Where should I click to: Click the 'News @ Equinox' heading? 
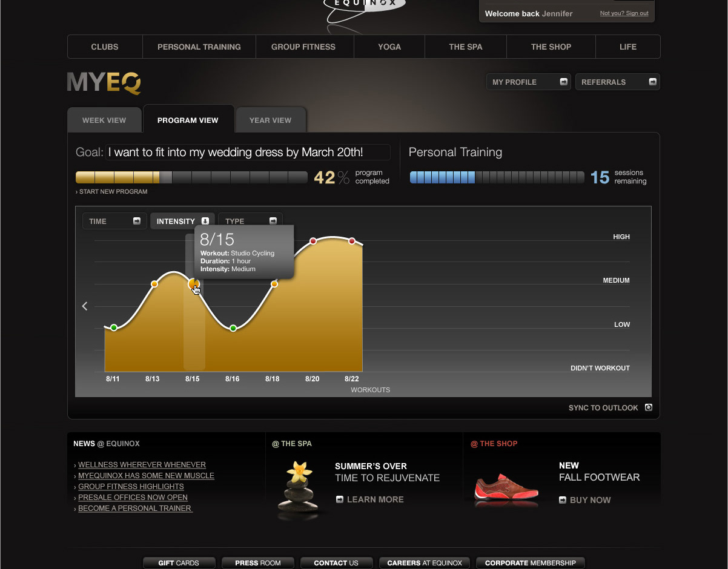pyautogui.click(x=107, y=444)
